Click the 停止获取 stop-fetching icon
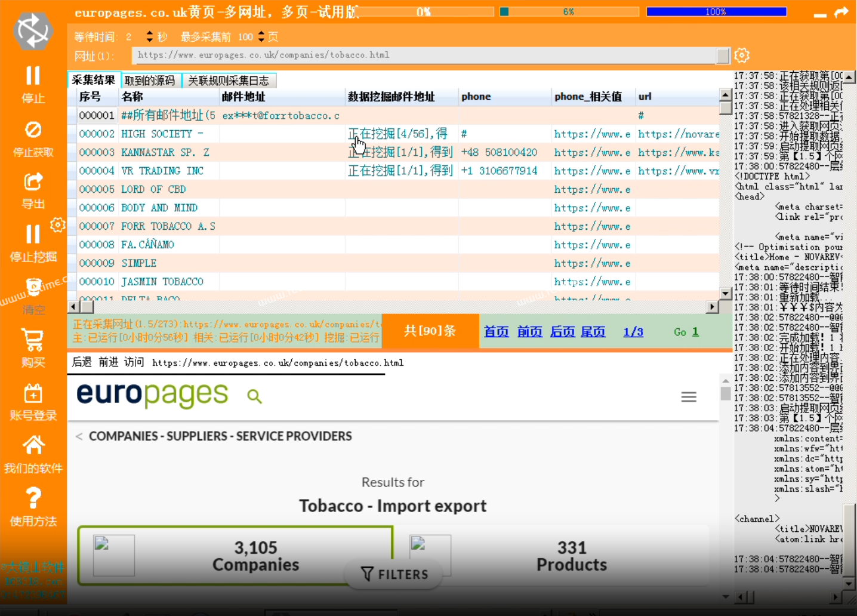Screen dimensions: 857x616 point(33,130)
